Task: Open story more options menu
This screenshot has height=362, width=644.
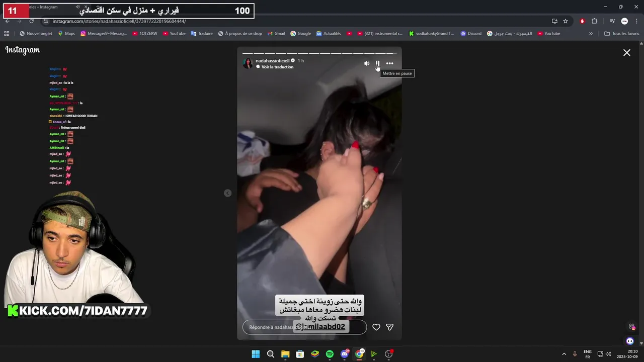Action: (x=389, y=63)
